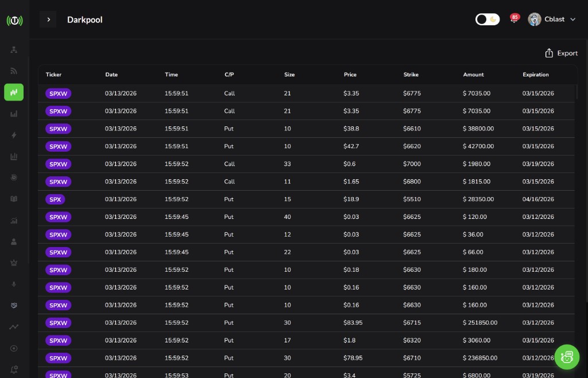588x378 pixels.
Task: Open the green chatbot assistant icon
Action: (567, 357)
